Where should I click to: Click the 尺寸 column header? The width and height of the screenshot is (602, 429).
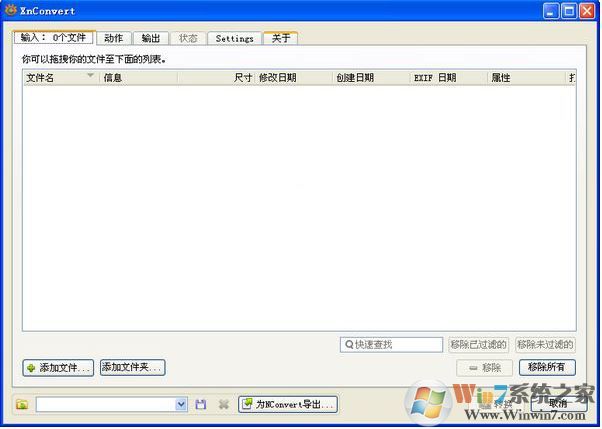216,78
